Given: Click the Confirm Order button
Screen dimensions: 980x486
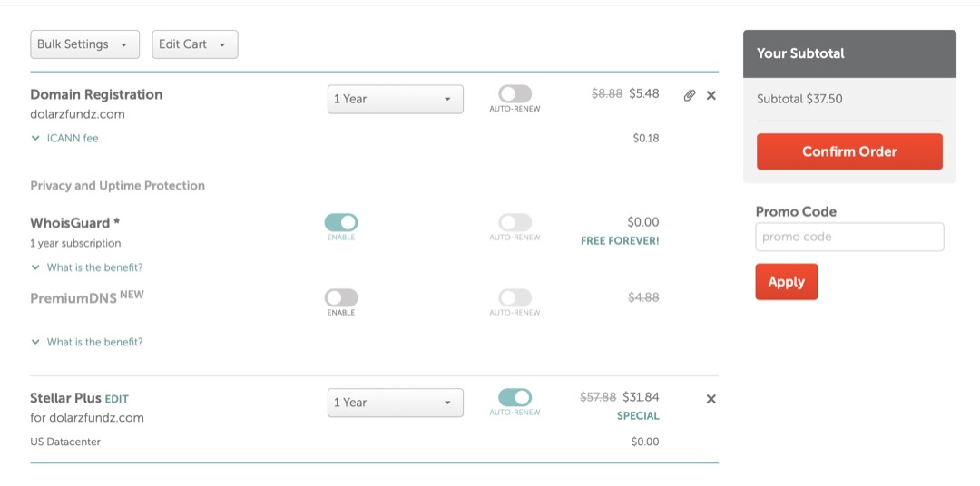Looking at the screenshot, I should point(849,151).
